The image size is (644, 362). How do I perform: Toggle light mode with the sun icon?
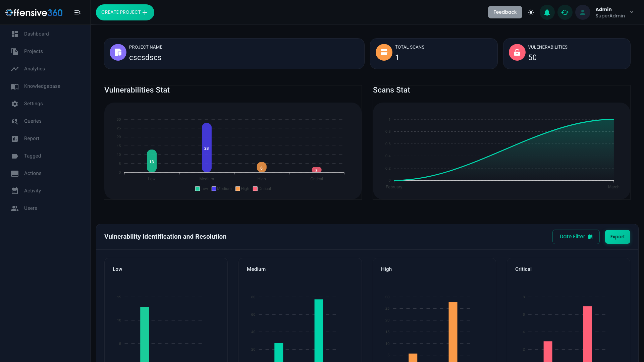coord(531,12)
